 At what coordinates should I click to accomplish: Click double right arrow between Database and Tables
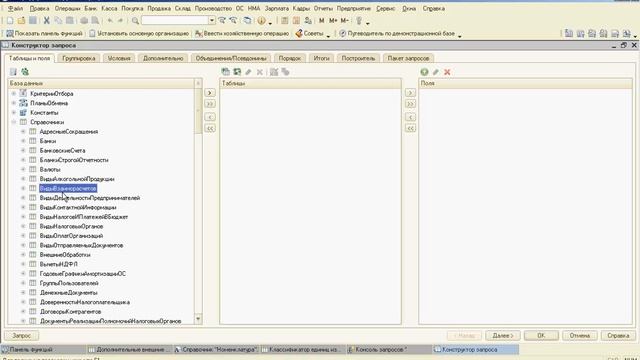[210, 104]
